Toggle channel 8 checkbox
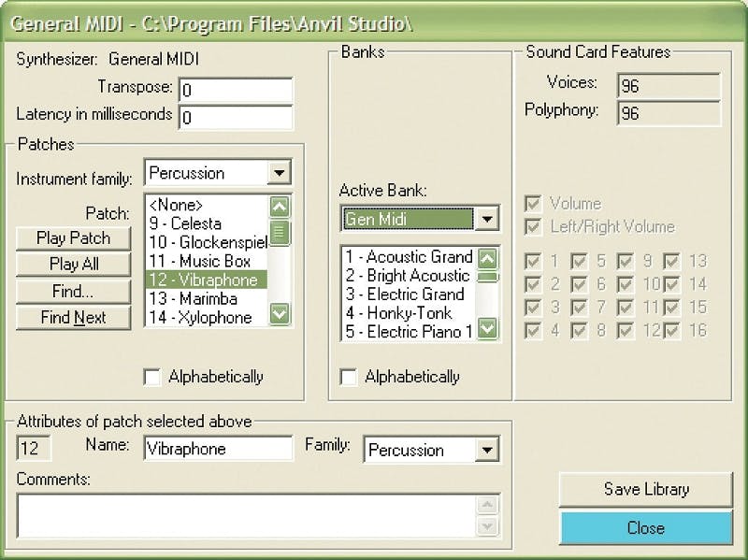 pos(579,330)
